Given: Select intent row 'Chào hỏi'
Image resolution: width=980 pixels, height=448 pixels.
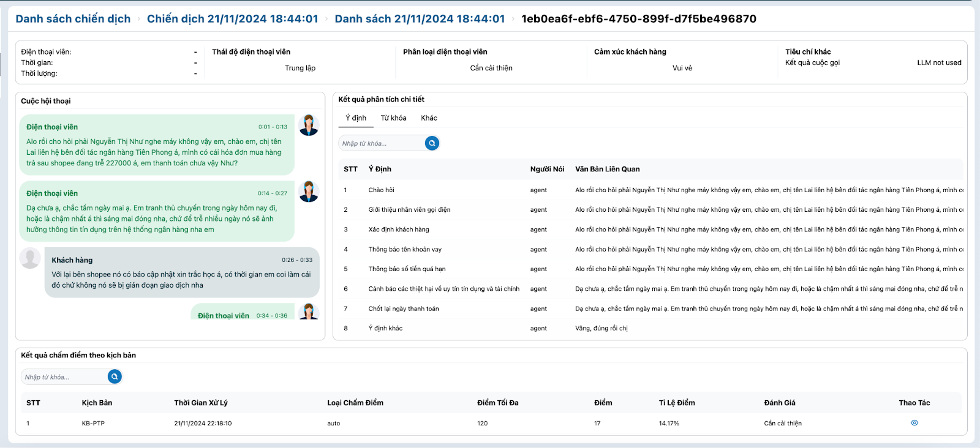Looking at the screenshot, I should (x=651, y=190).
